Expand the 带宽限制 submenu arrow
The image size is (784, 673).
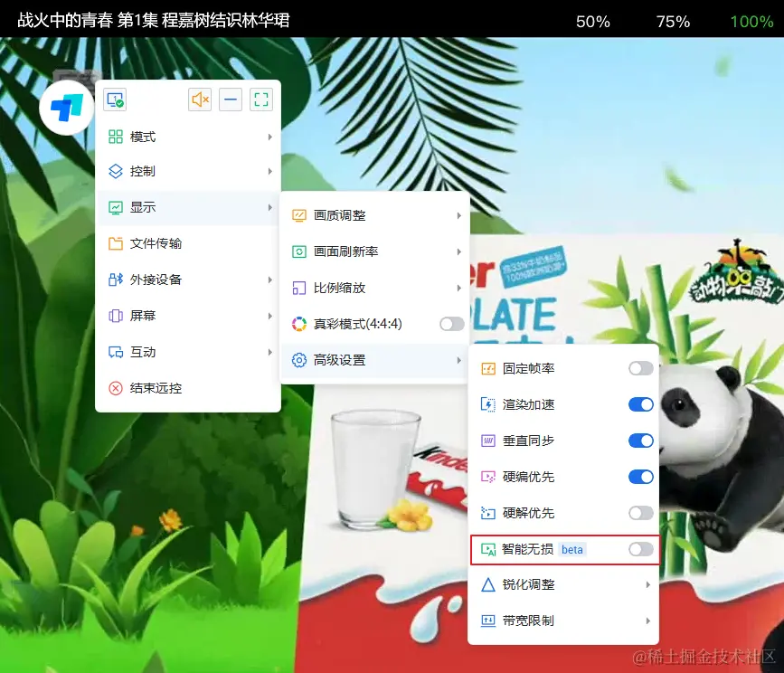point(648,621)
